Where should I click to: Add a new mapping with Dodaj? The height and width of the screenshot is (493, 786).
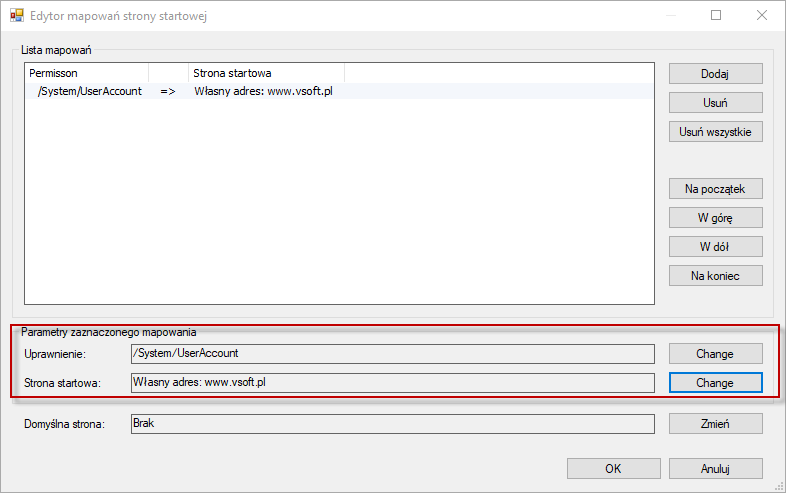715,74
